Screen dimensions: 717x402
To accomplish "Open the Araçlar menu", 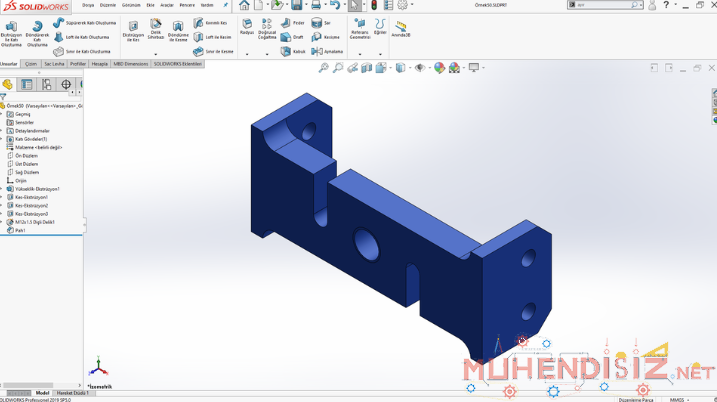I will coord(167,5).
